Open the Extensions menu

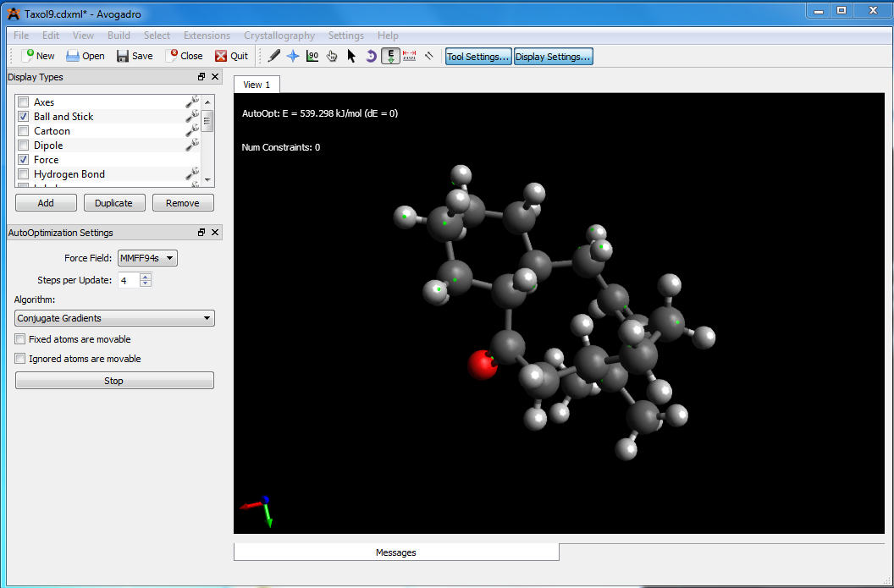pyautogui.click(x=207, y=36)
